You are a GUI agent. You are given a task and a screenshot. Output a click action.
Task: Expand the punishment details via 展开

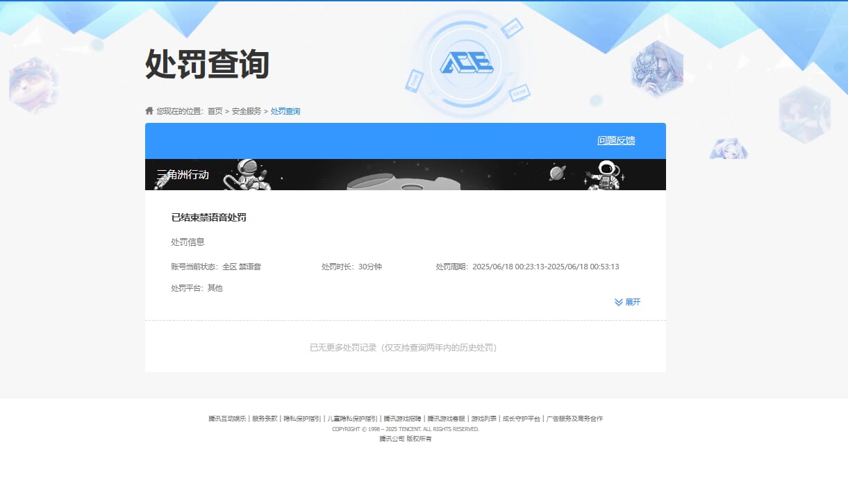coord(633,302)
